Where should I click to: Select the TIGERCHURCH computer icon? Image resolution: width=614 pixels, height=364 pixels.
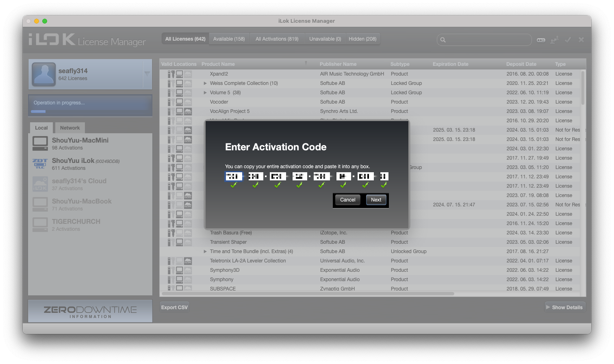40,225
